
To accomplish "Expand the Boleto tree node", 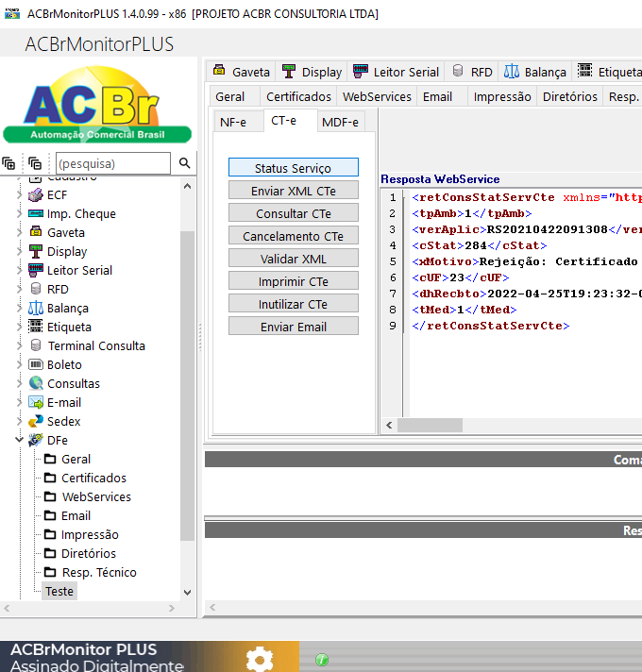I will (19, 364).
